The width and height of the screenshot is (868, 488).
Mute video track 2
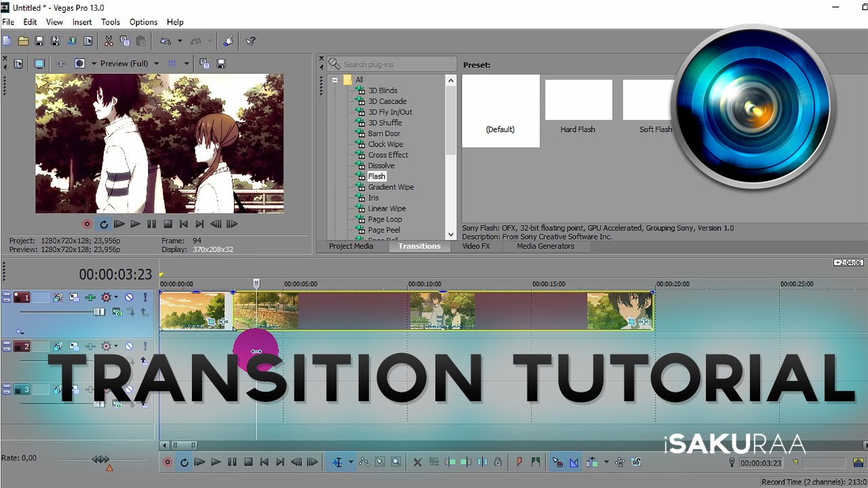click(x=129, y=346)
